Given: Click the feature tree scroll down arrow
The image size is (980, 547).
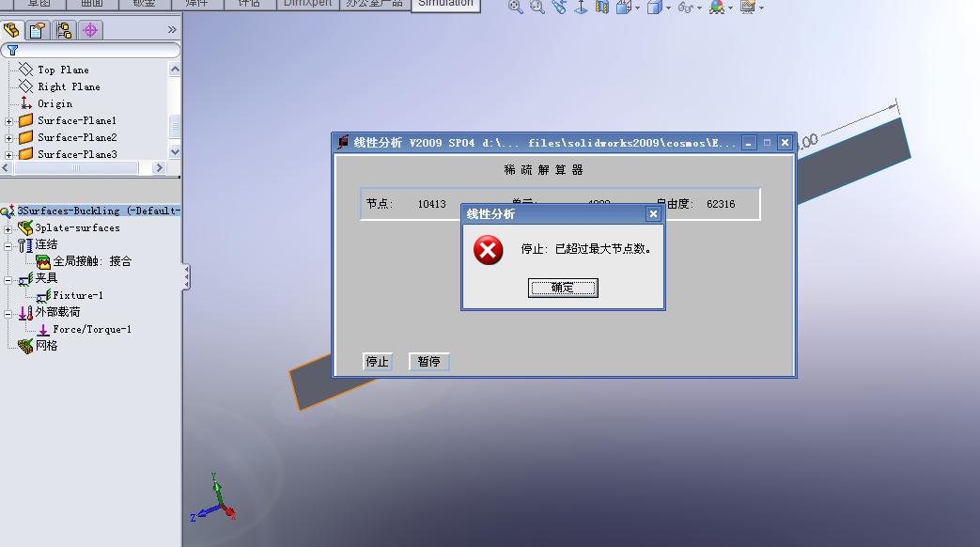Looking at the screenshot, I should tap(175, 151).
